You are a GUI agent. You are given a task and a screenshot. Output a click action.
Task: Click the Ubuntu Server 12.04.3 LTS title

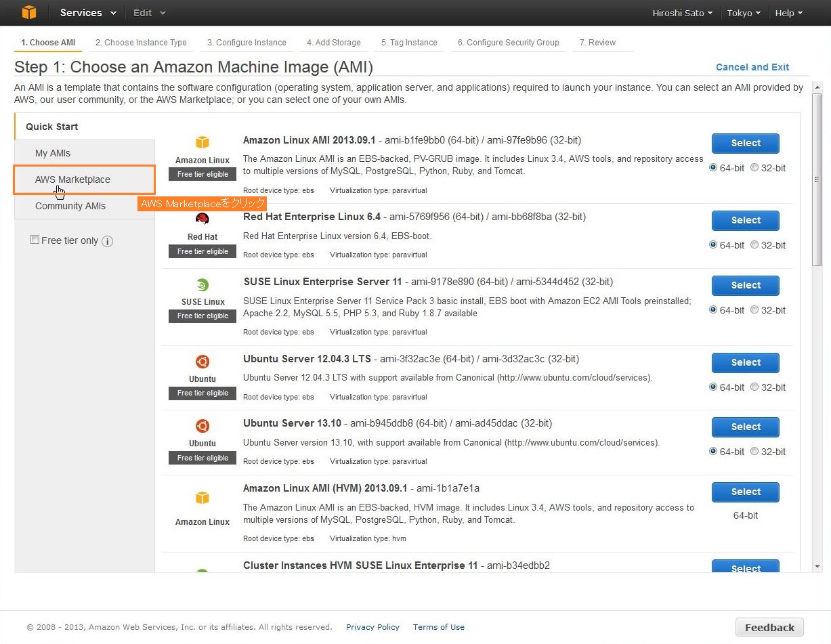[x=307, y=359]
